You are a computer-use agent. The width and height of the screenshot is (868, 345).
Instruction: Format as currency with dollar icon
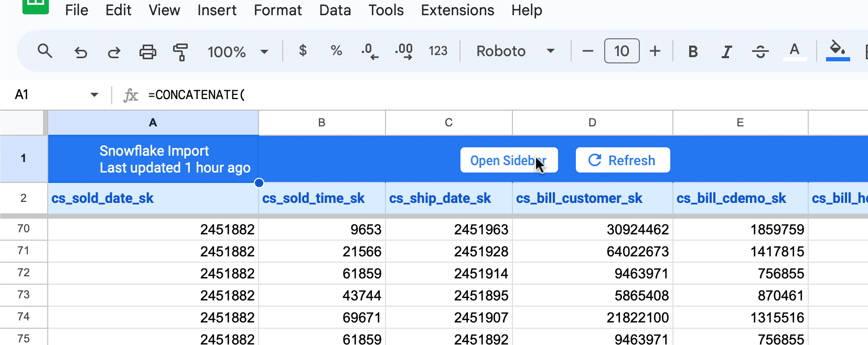pos(303,51)
